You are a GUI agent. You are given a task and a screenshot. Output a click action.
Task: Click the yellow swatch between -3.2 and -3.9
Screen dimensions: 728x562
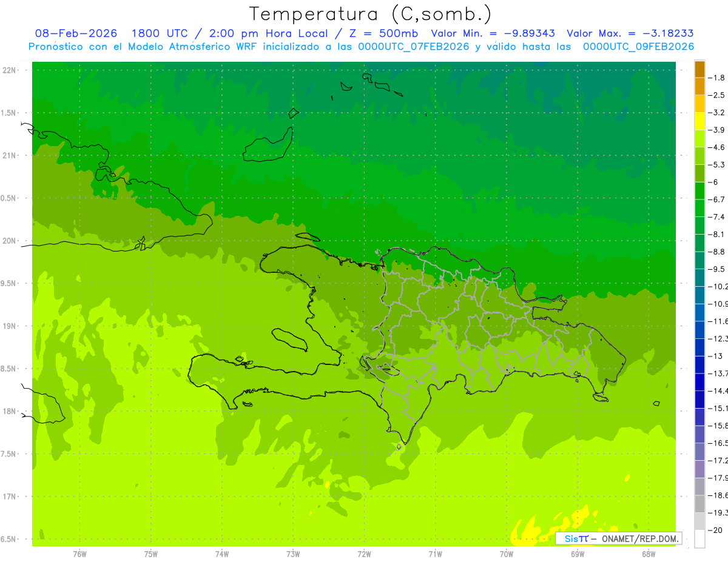tap(699, 121)
